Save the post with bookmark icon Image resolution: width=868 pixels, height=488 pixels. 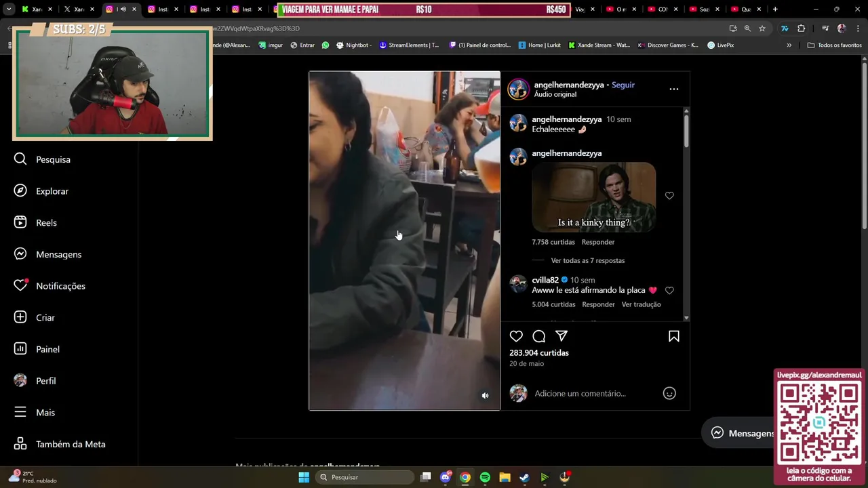(x=674, y=336)
